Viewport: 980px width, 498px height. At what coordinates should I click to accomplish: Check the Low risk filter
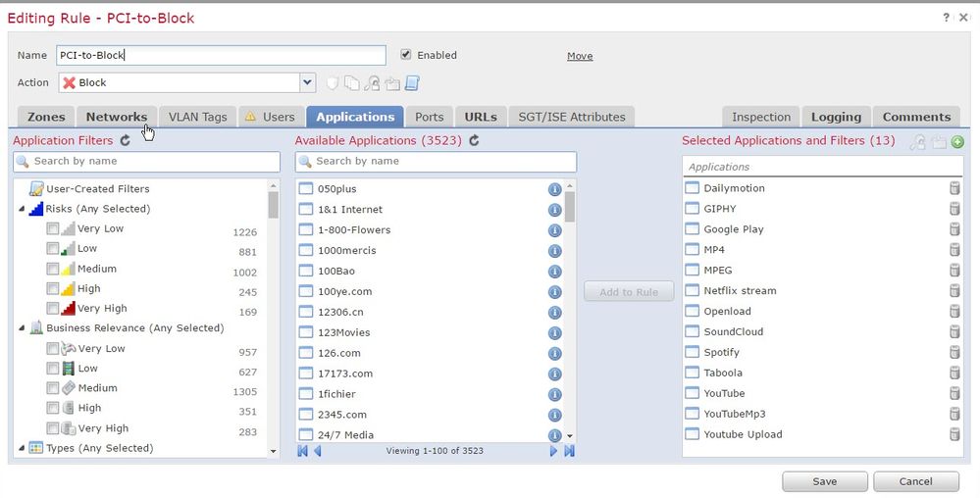(x=53, y=249)
